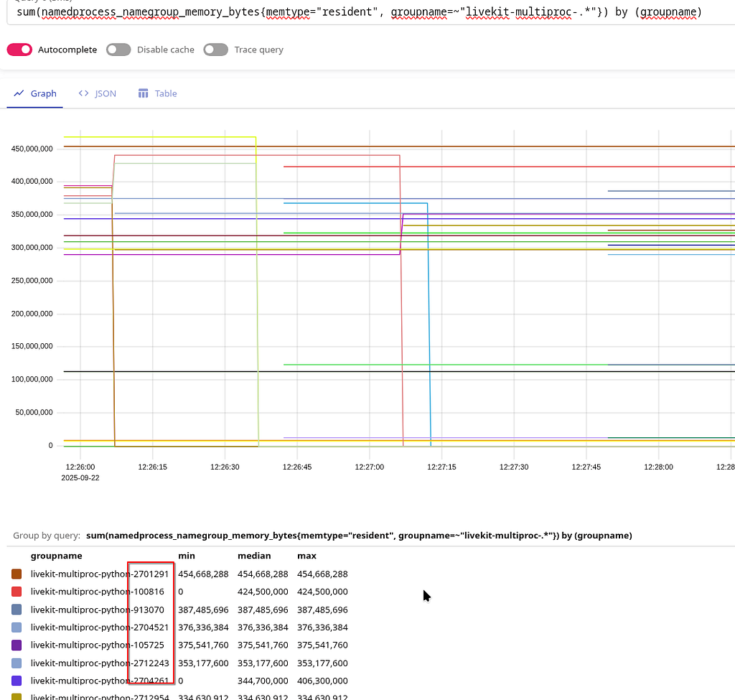Click the brown swatch for python-2701291
Screen dimensions: 735x700
point(17,574)
